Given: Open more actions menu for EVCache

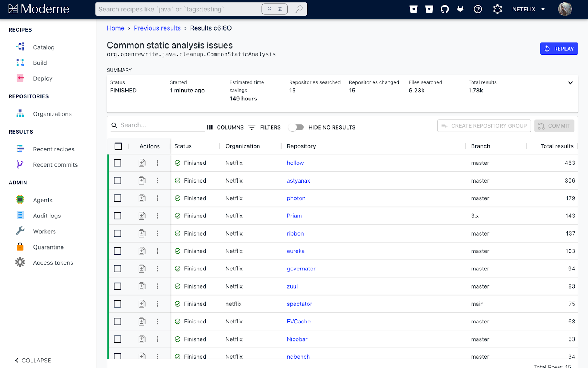Looking at the screenshot, I should [x=158, y=322].
